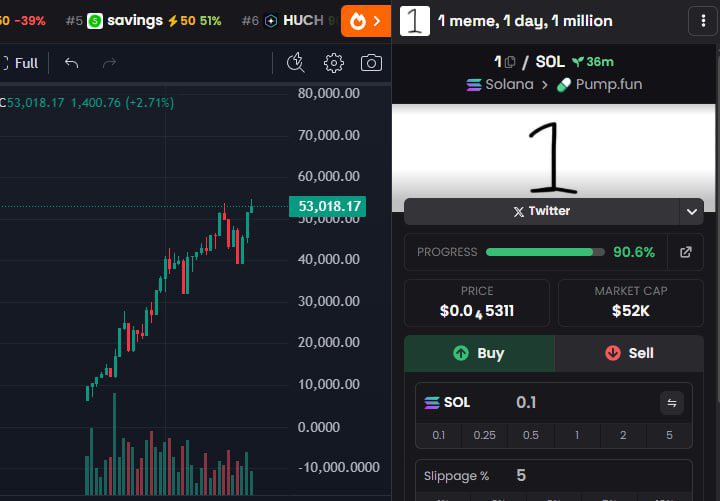
Task: Choose the 0.5 SOL preset amount
Action: click(531, 435)
